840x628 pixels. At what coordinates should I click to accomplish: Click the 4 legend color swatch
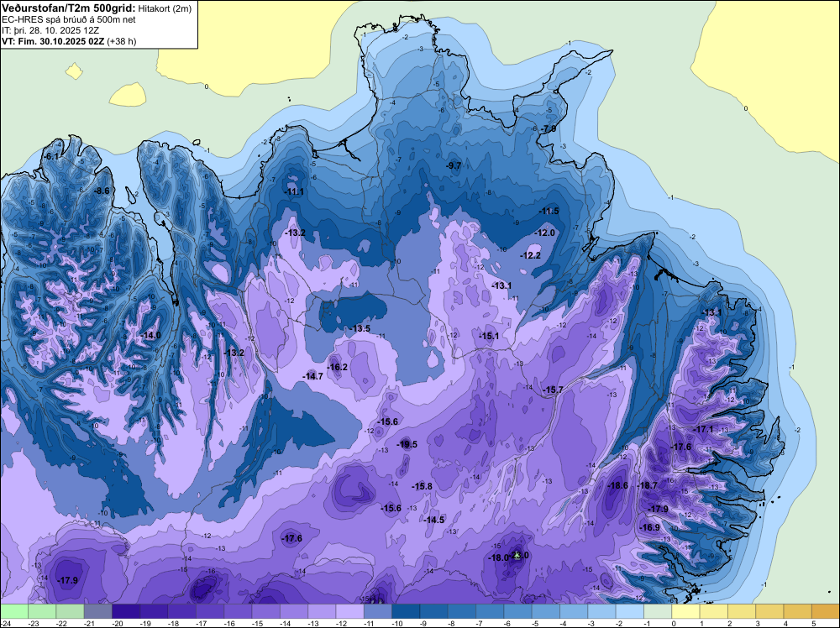[798, 611]
